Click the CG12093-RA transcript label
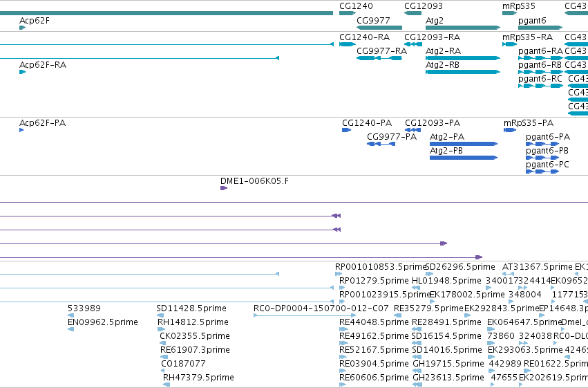Image resolution: width=588 pixels, height=388 pixels. coord(432,37)
